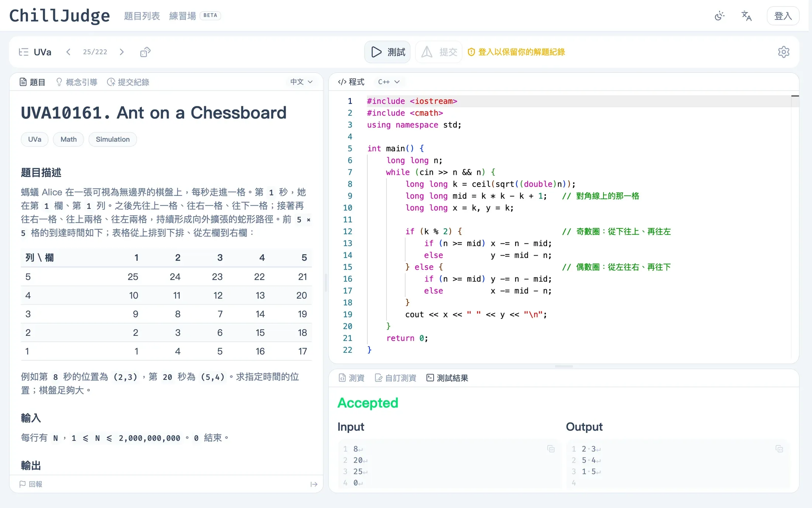Switch to the 提交紀錄 tab
The height and width of the screenshot is (508, 812).
point(128,82)
